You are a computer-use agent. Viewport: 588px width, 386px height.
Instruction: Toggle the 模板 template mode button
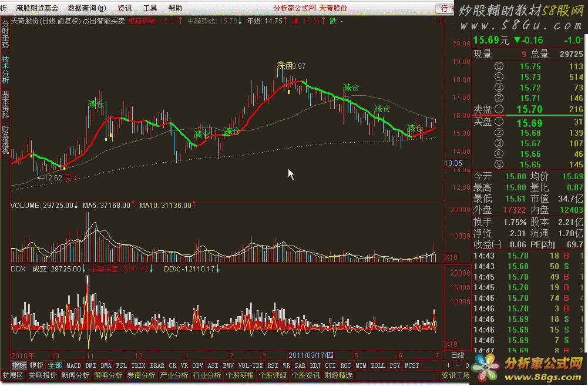pyautogui.click(x=37, y=365)
